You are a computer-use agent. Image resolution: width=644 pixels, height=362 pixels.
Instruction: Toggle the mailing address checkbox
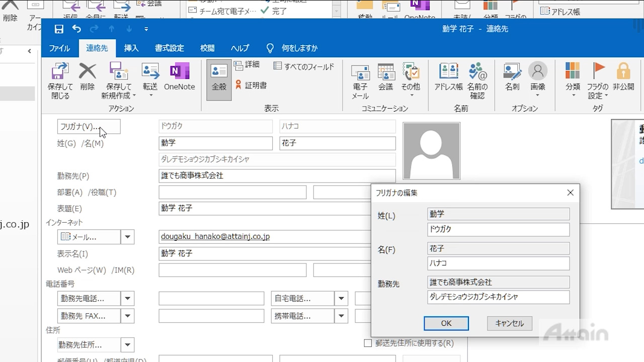368,343
